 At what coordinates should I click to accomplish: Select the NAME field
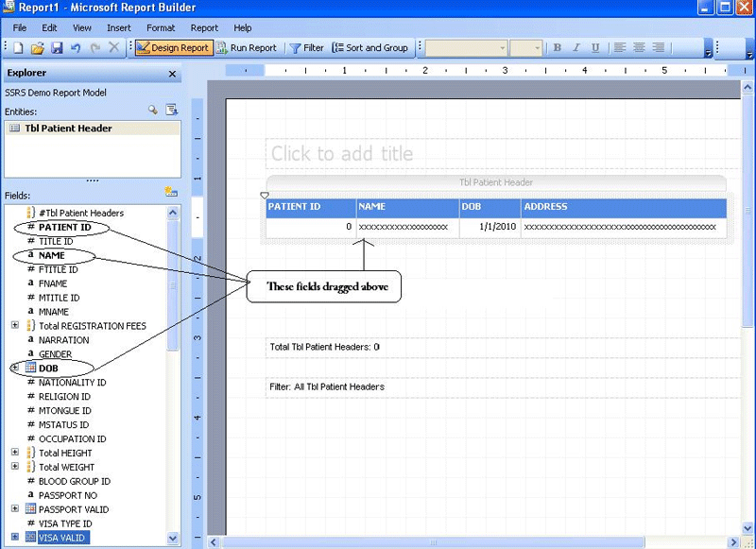52,255
